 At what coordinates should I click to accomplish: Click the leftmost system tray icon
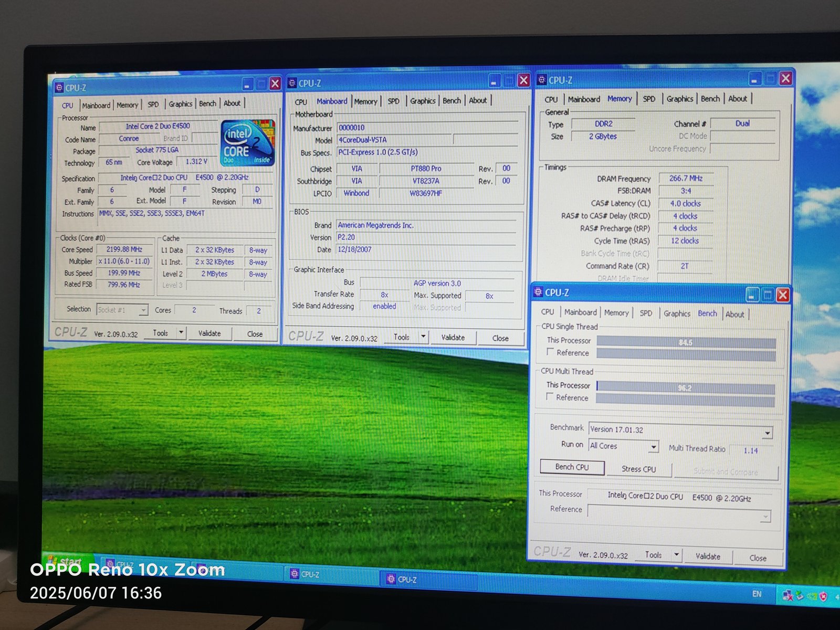point(787,595)
